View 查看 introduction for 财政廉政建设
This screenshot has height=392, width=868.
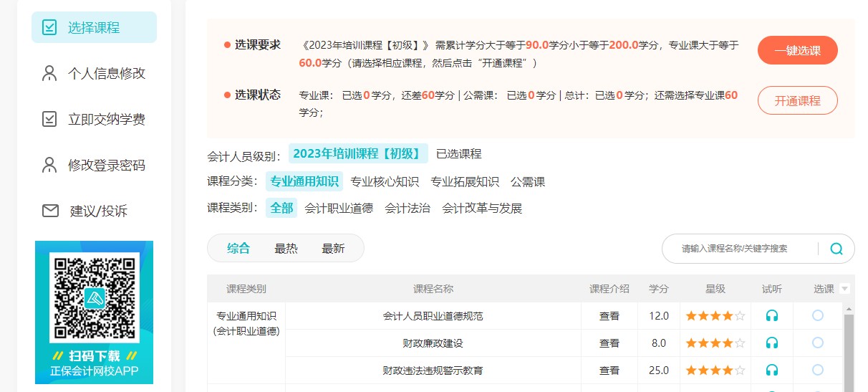[609, 343]
